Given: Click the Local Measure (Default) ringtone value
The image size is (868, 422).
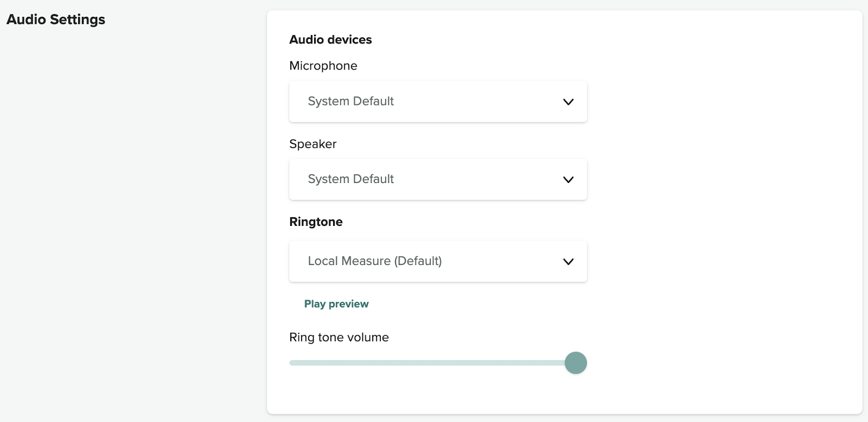Looking at the screenshot, I should [374, 261].
